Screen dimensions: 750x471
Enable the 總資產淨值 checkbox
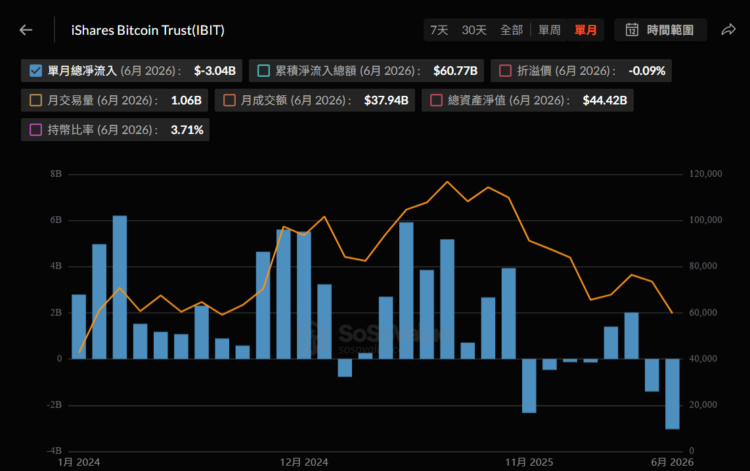[436, 100]
